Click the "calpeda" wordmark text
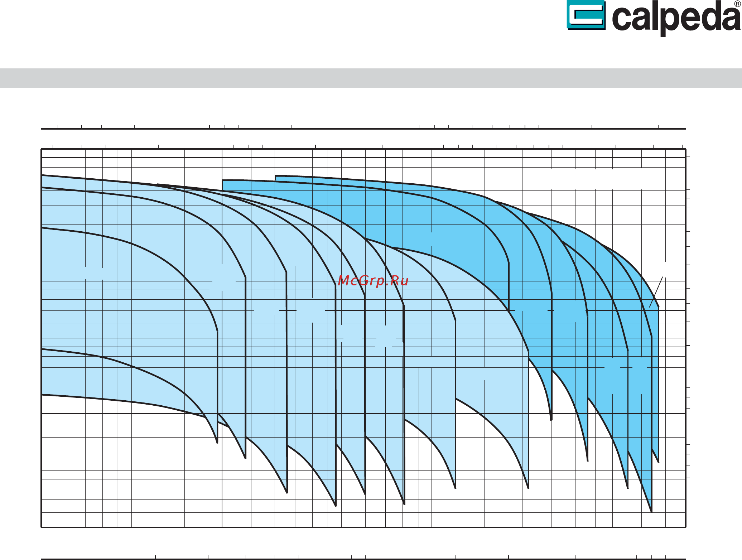The image size is (742, 560). 676,18
